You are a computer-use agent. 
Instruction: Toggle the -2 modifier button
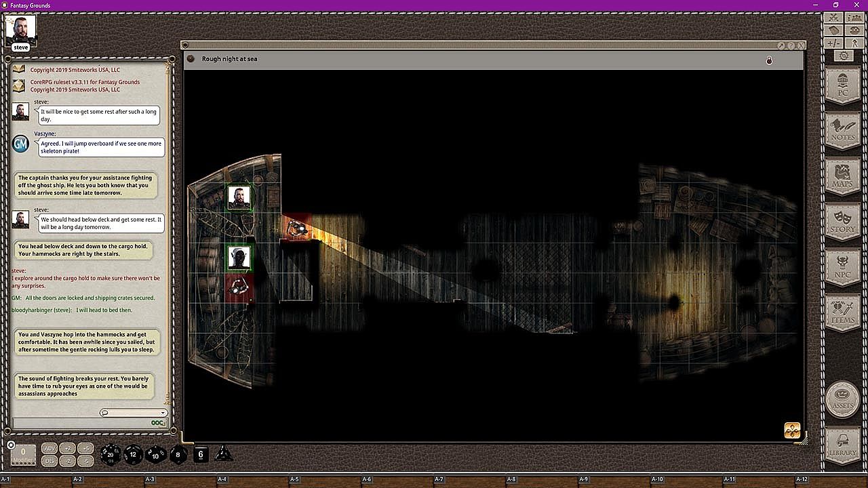click(x=67, y=461)
